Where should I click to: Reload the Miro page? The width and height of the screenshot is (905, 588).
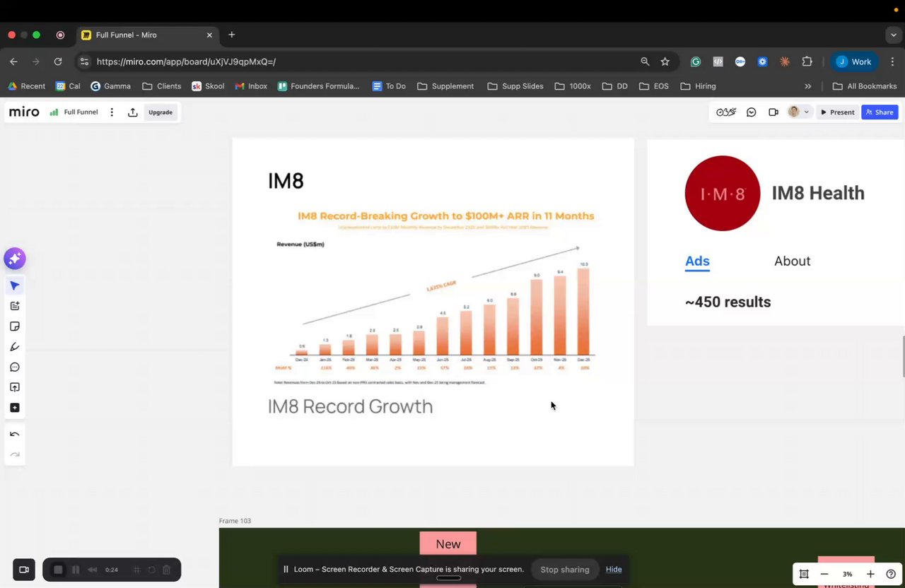pyautogui.click(x=58, y=61)
